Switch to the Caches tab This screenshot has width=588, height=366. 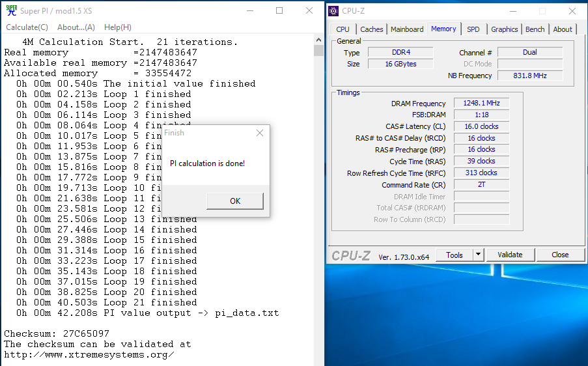click(371, 29)
